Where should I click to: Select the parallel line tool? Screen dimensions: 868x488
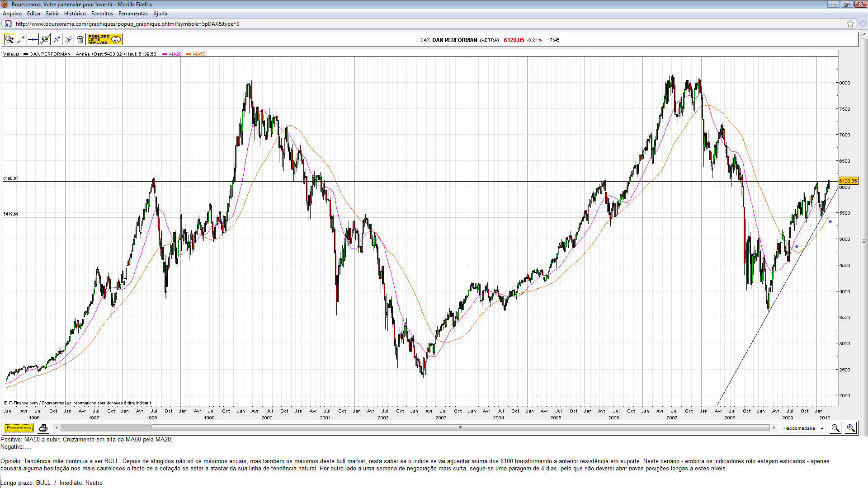point(68,40)
